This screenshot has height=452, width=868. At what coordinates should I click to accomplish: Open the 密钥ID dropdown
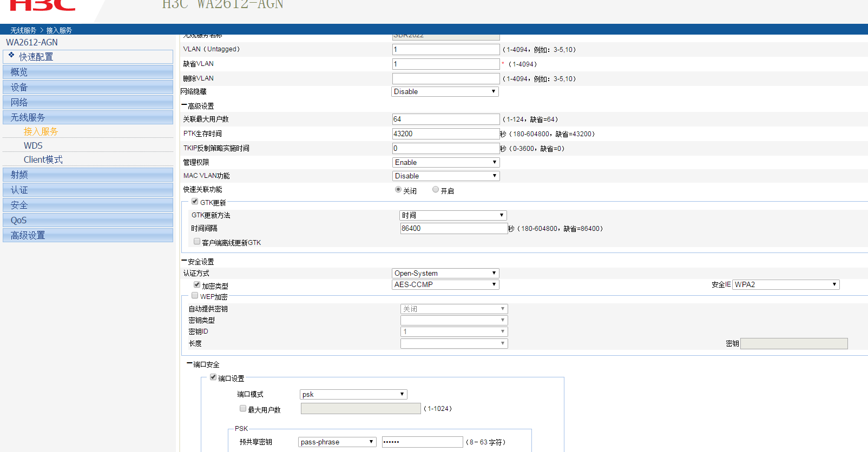point(454,331)
